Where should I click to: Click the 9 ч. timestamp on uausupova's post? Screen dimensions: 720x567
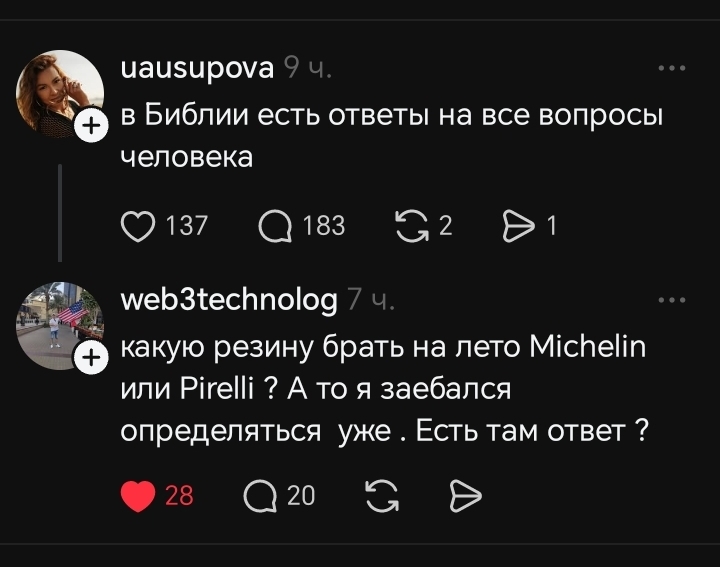(x=307, y=69)
